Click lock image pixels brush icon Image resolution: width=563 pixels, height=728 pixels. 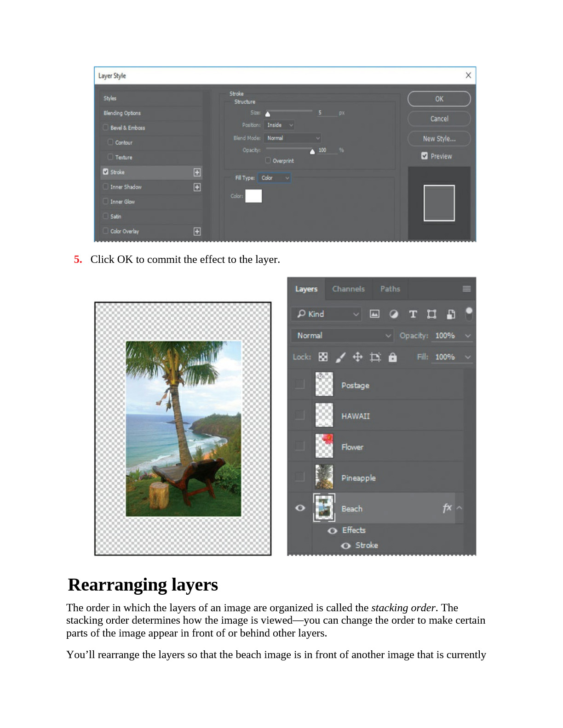(340, 357)
